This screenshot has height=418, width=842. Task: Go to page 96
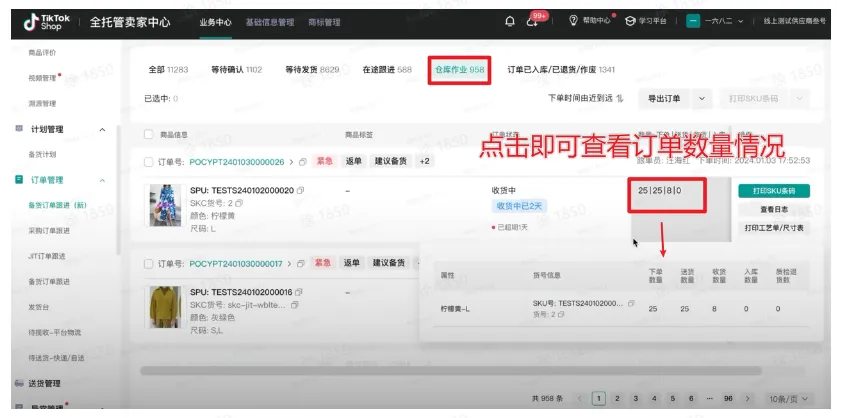[728, 399]
